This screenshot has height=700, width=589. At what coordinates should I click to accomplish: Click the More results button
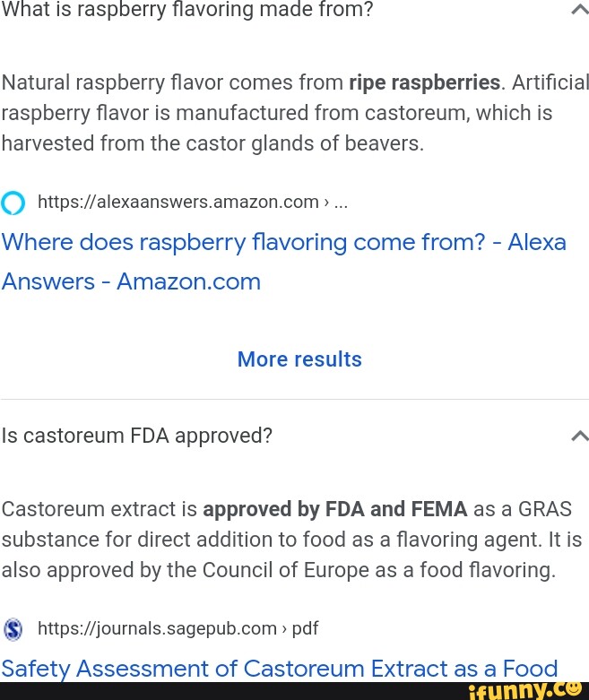[299, 359]
